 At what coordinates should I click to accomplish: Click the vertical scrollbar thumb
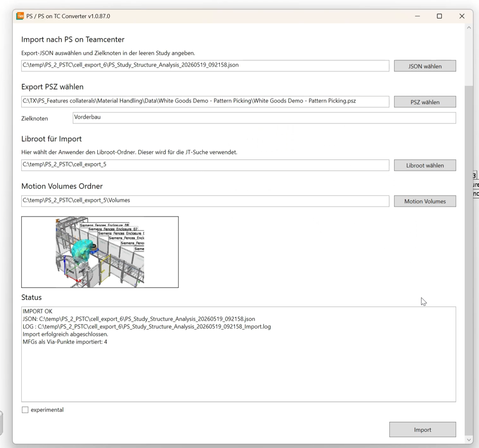(x=469, y=260)
